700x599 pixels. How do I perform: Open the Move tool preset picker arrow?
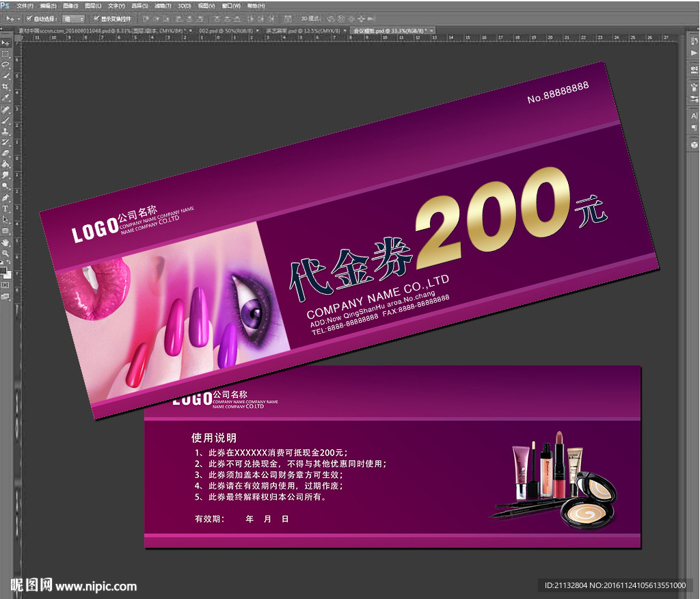tap(18, 19)
